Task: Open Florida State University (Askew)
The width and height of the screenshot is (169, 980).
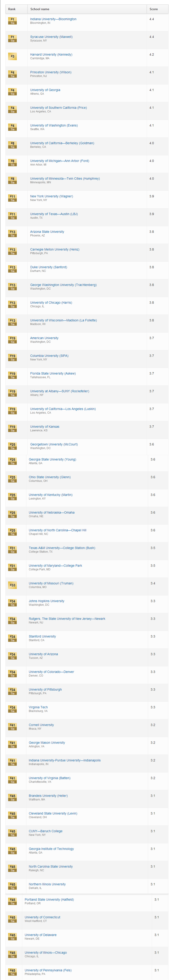Action: point(53,374)
